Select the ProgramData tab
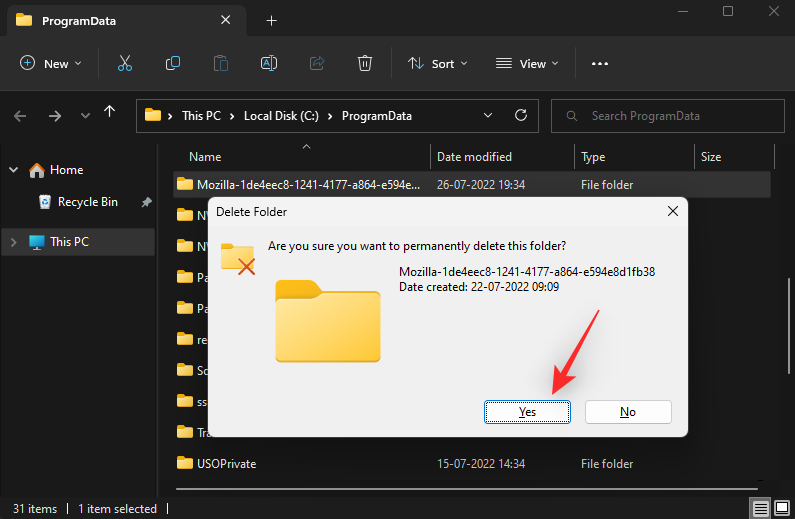This screenshot has width=795, height=519. [x=127, y=21]
